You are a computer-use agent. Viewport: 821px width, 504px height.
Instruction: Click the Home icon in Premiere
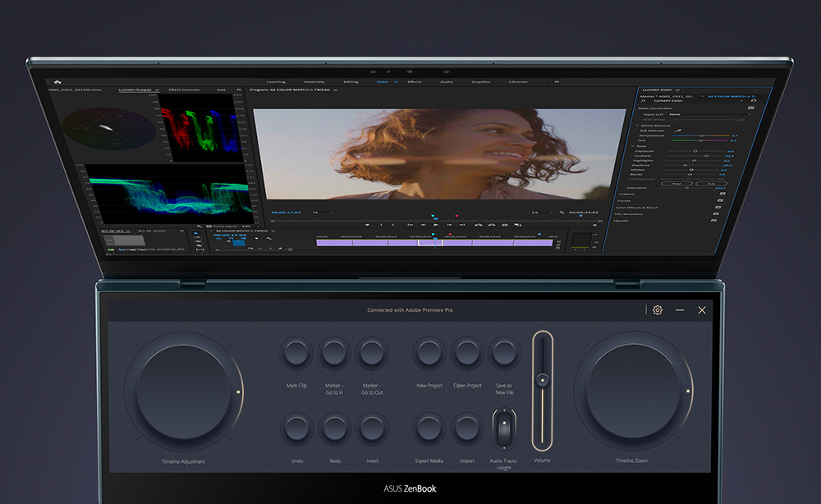[x=57, y=82]
